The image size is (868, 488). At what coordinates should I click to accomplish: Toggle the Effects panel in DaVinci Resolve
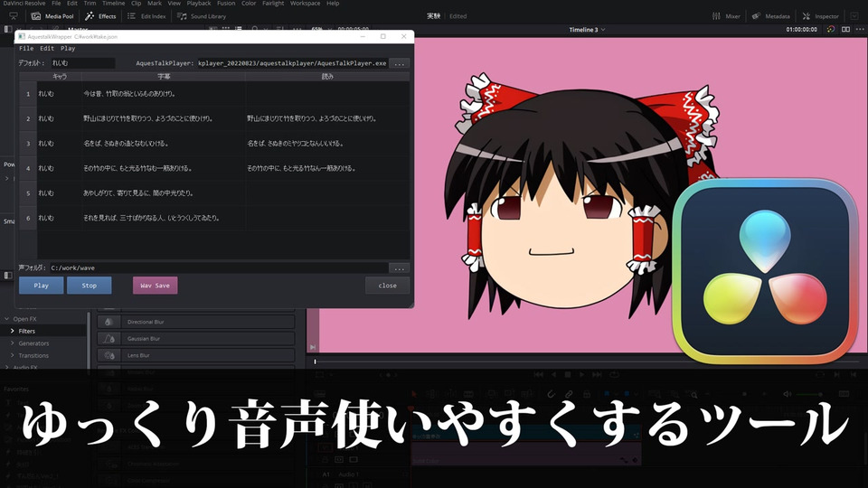tap(100, 16)
